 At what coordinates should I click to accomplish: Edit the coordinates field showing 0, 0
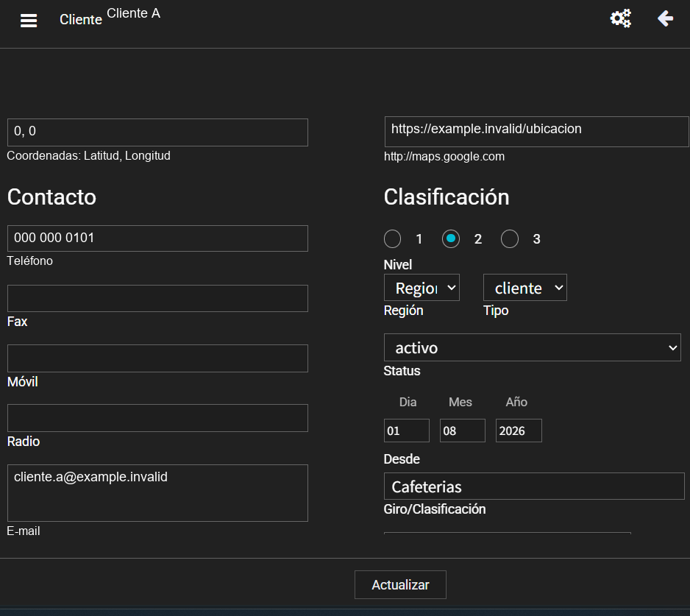[x=157, y=132]
